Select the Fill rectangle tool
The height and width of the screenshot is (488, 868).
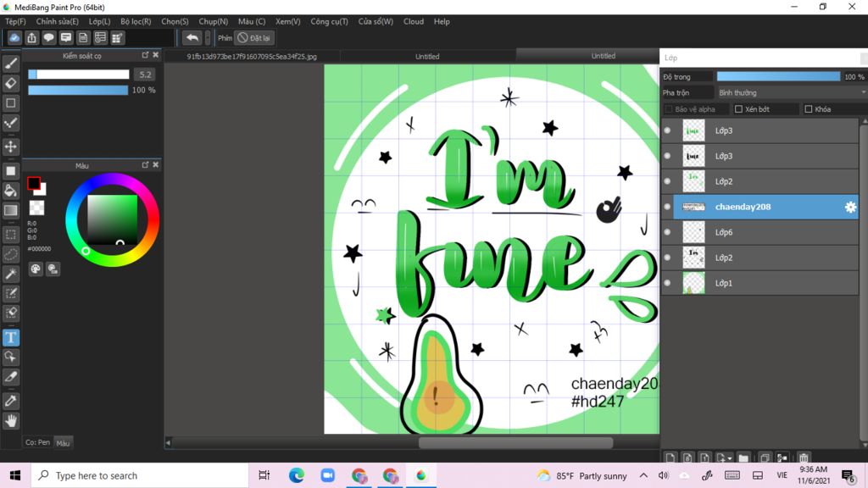point(10,171)
